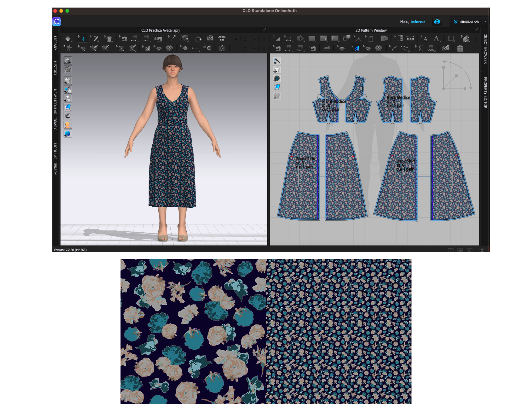Open the NEW MODULAR LIBRARY side tab
The height and width of the screenshot is (411, 532).
(x=55, y=109)
